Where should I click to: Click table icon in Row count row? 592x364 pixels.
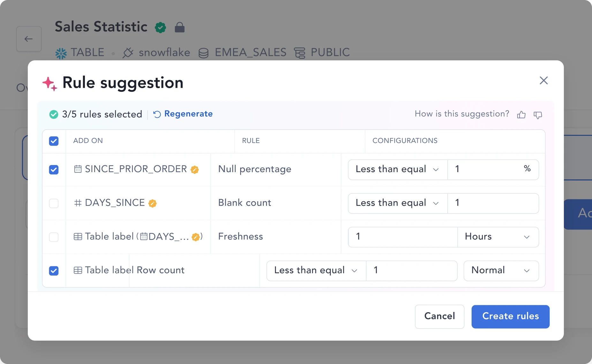(78, 270)
